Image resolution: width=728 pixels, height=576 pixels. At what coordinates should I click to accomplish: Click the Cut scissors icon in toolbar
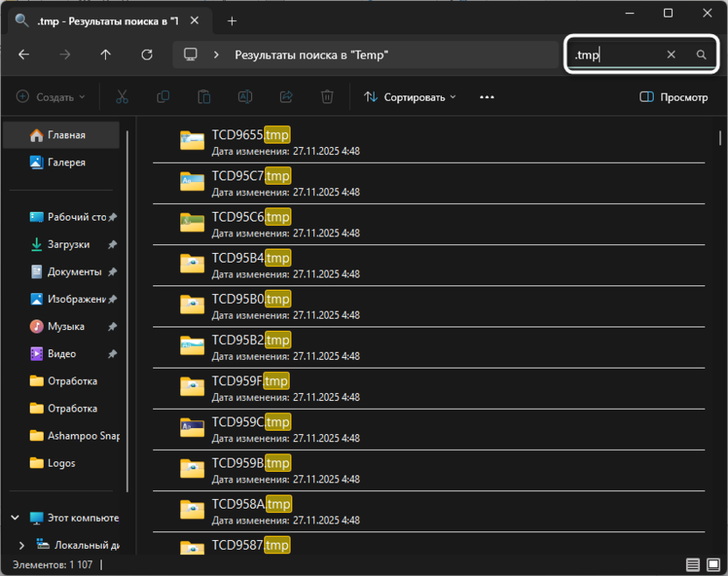click(122, 97)
